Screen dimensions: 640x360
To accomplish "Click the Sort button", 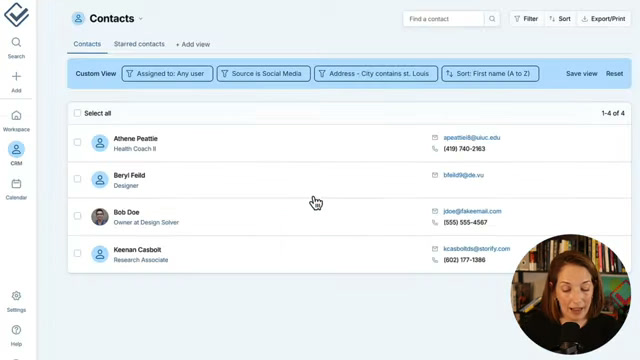I will [x=560, y=19].
